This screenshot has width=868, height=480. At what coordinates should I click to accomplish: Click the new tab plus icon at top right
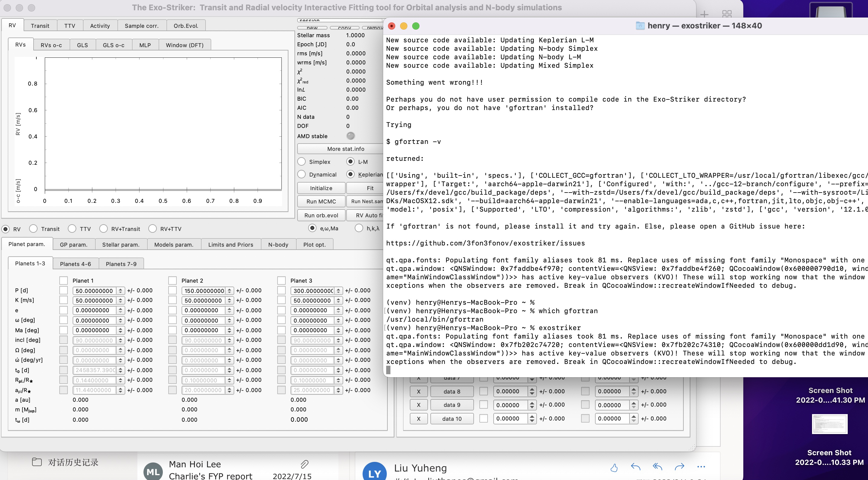(704, 15)
